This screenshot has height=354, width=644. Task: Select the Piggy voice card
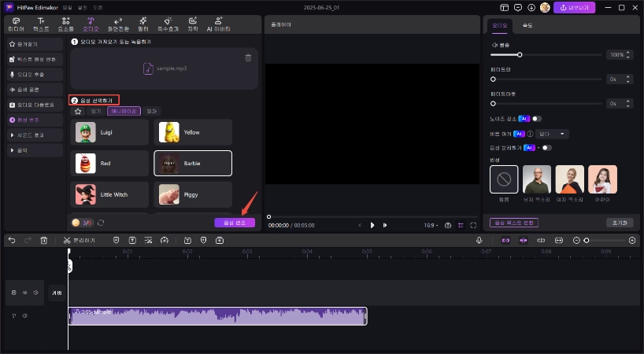(x=193, y=194)
